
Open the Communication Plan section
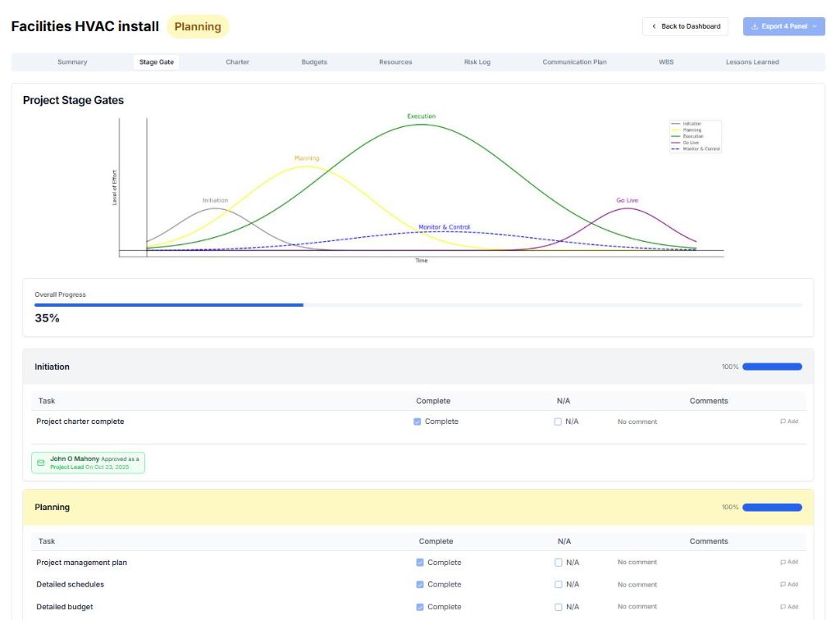pos(574,62)
